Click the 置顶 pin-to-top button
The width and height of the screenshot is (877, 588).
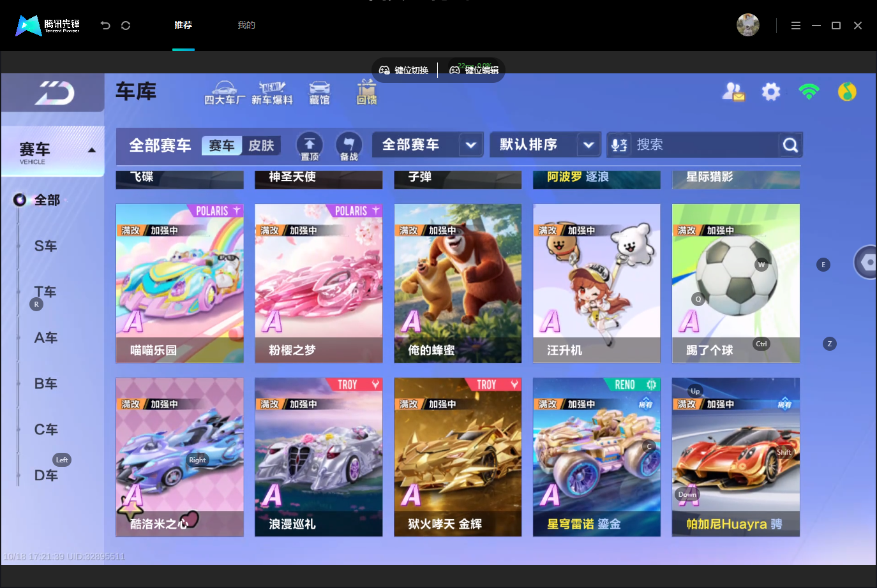click(x=310, y=146)
